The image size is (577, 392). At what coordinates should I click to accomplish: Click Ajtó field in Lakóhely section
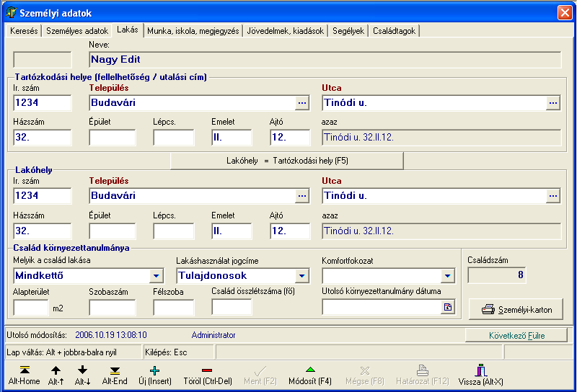[290, 231]
